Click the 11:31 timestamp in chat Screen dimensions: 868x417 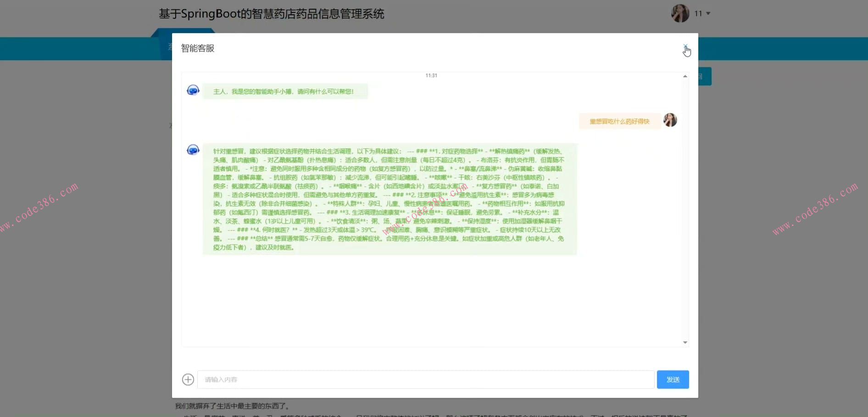(431, 75)
